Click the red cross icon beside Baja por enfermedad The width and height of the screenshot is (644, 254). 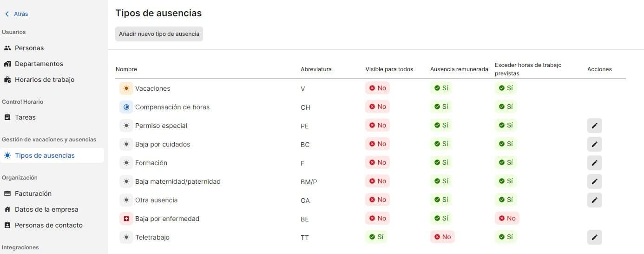click(x=126, y=219)
